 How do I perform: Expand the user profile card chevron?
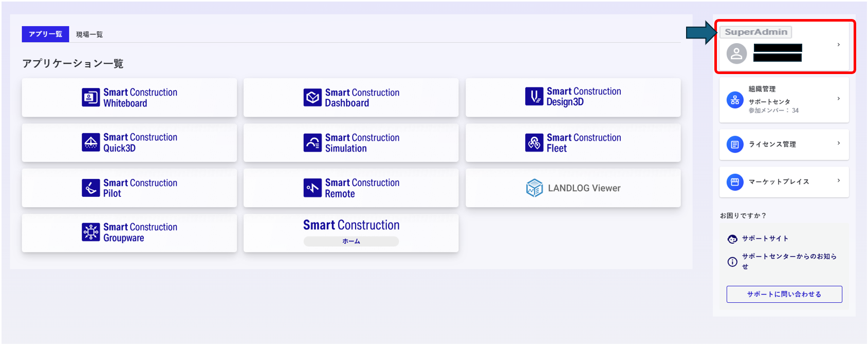[x=839, y=45]
